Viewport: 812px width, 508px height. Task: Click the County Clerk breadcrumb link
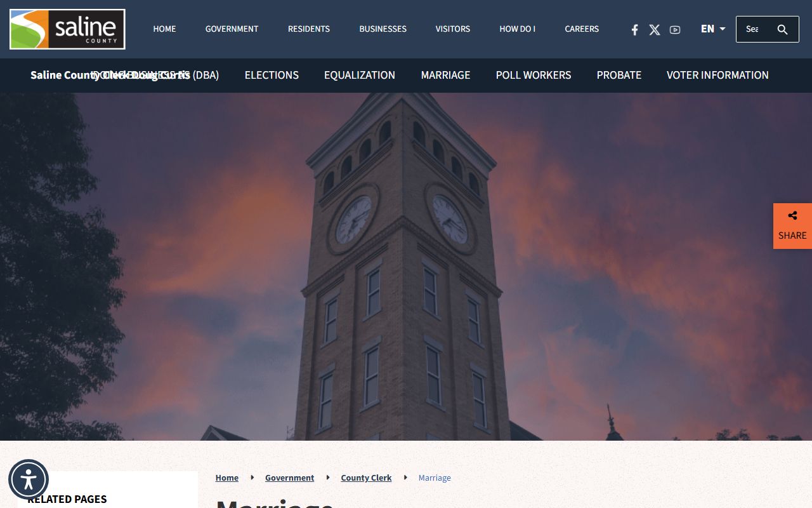(366, 478)
